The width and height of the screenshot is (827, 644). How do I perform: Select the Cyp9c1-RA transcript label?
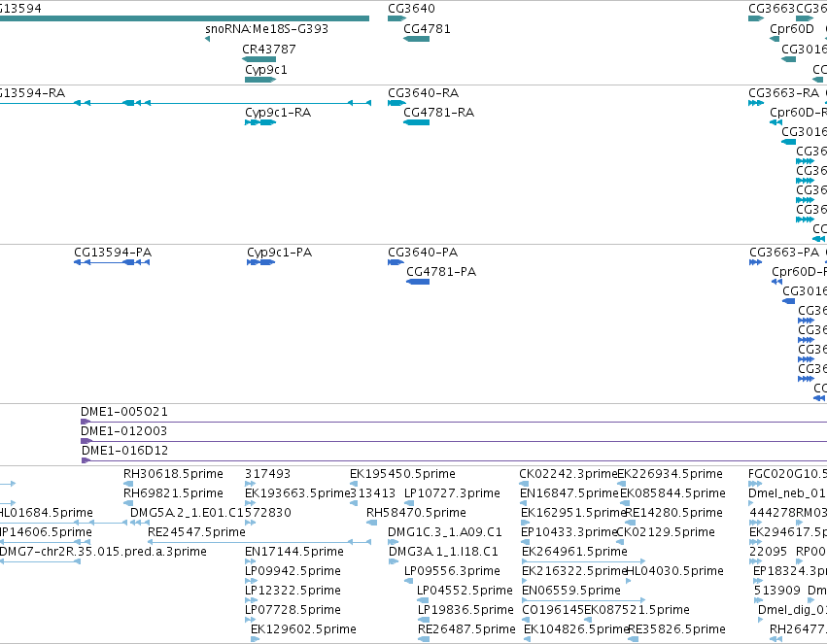278,113
